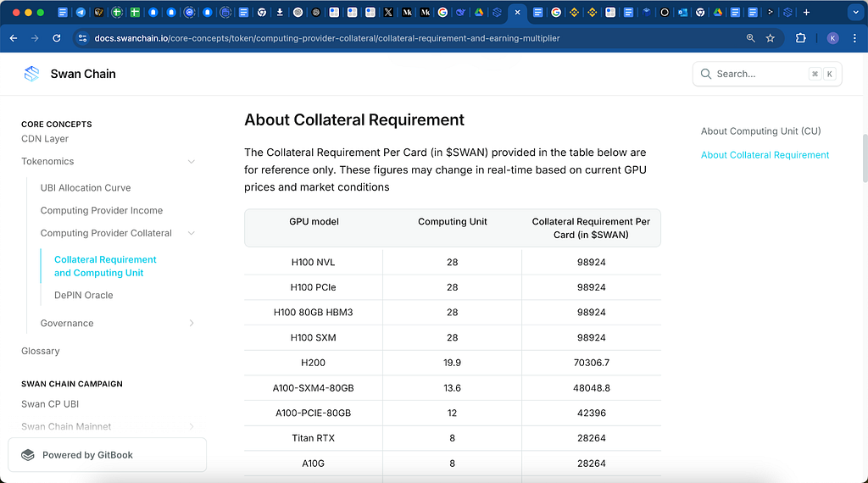Click the About Collateral Requirement heading

click(354, 120)
